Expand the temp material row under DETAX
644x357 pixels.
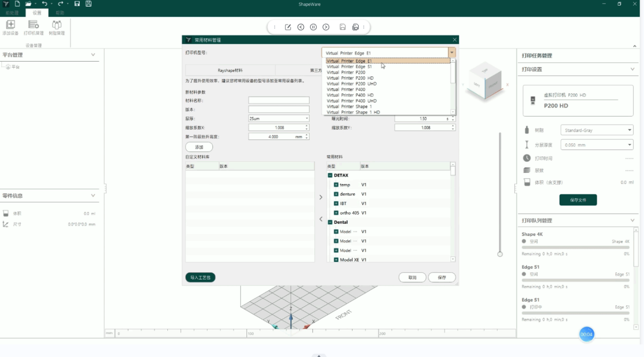point(336,185)
